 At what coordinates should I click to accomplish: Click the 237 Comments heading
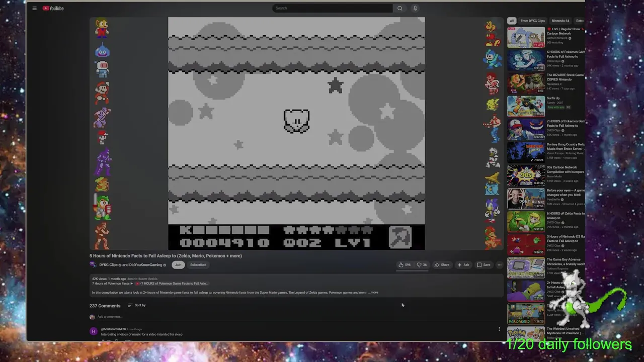105,306
